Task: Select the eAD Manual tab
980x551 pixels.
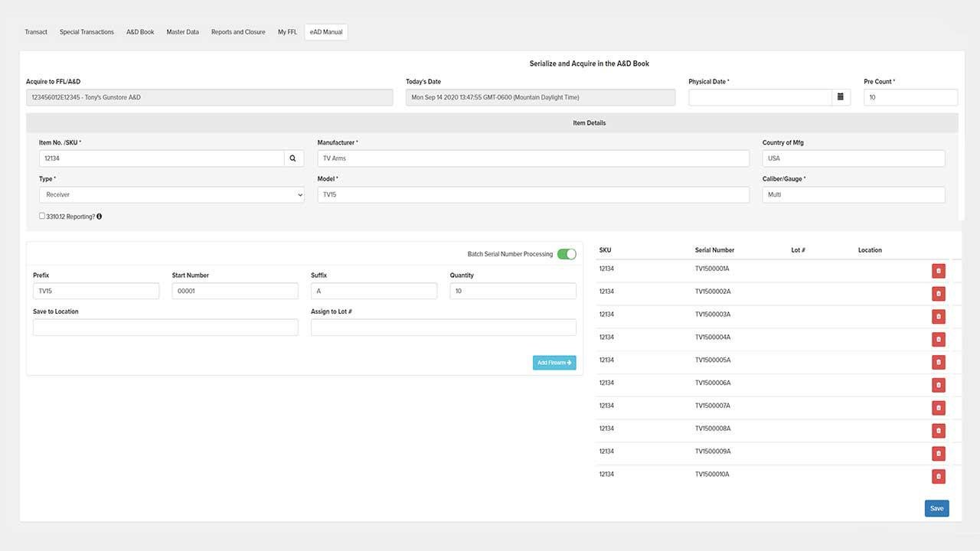Action: [x=326, y=32]
